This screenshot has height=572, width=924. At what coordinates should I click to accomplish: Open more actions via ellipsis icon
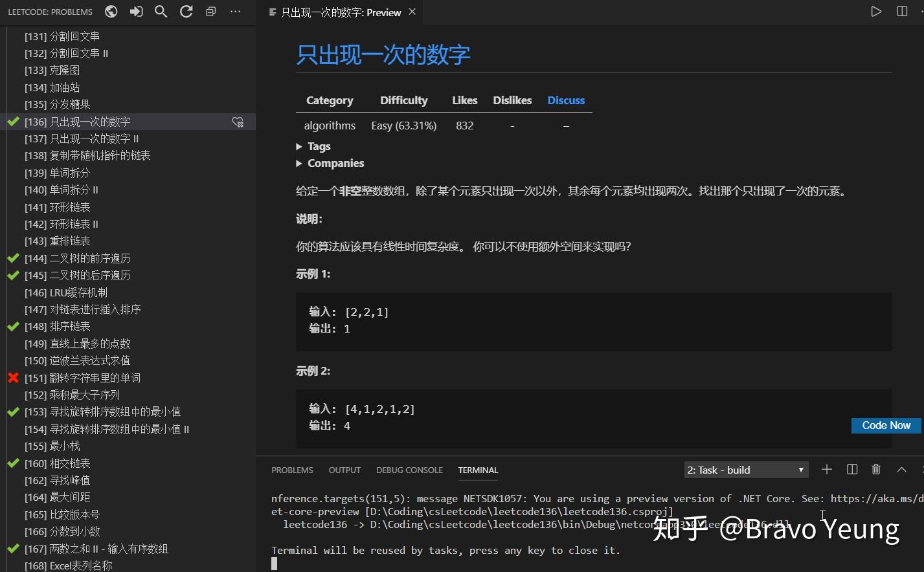[235, 11]
